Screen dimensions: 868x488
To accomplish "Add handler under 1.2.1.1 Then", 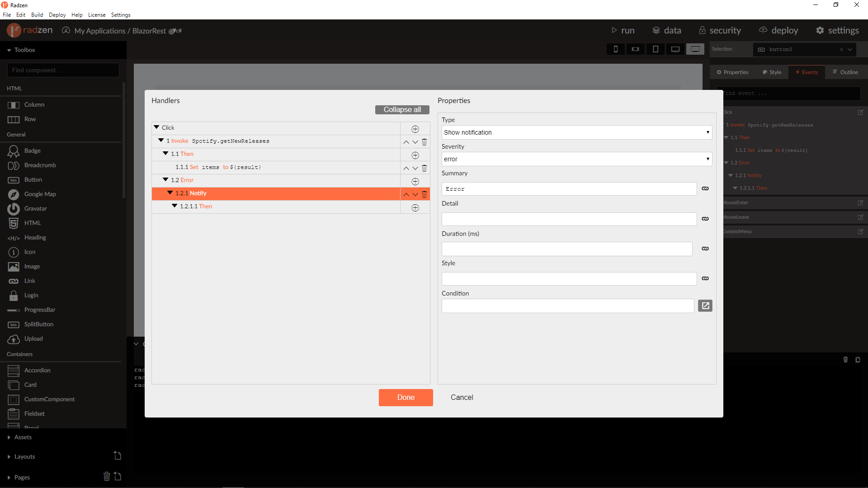I will pos(415,208).
